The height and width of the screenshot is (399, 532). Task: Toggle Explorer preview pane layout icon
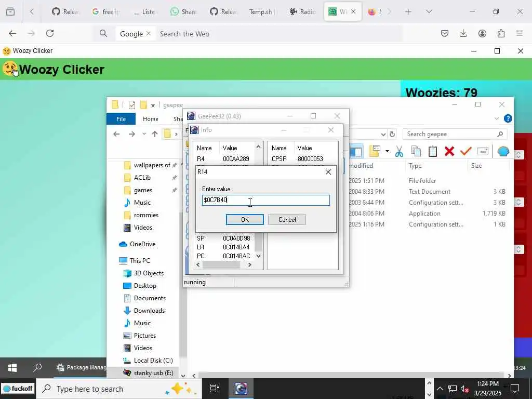point(355,151)
